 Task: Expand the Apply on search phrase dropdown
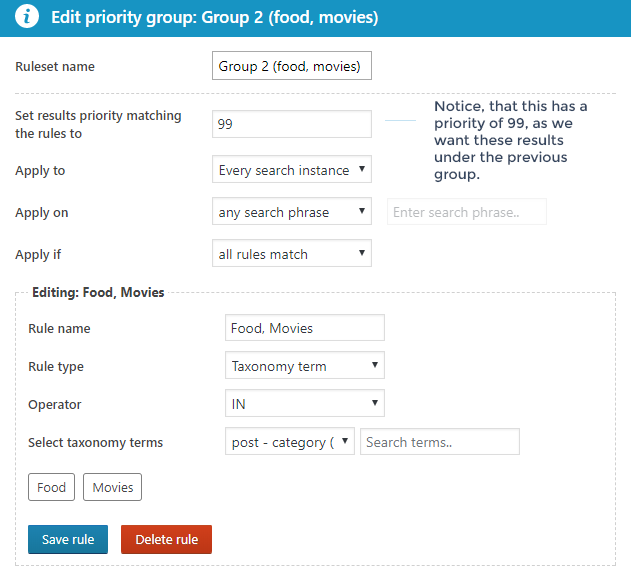point(292,212)
